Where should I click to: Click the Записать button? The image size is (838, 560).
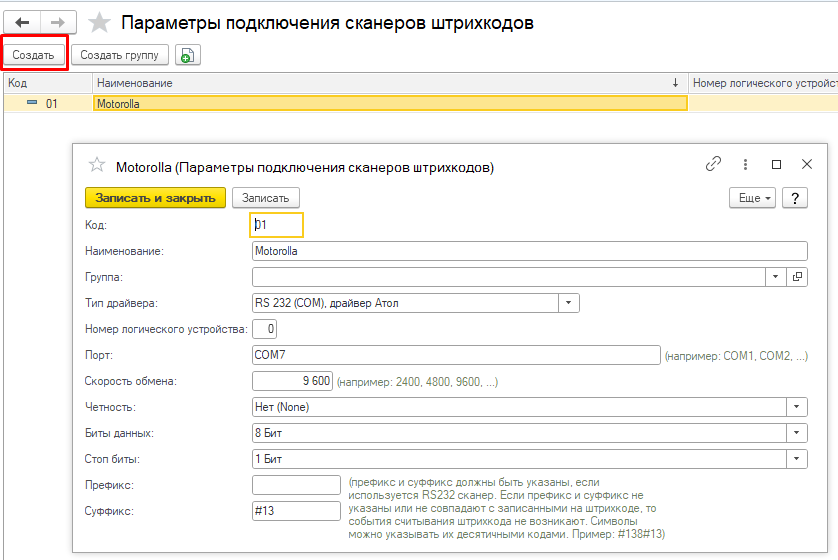point(266,198)
